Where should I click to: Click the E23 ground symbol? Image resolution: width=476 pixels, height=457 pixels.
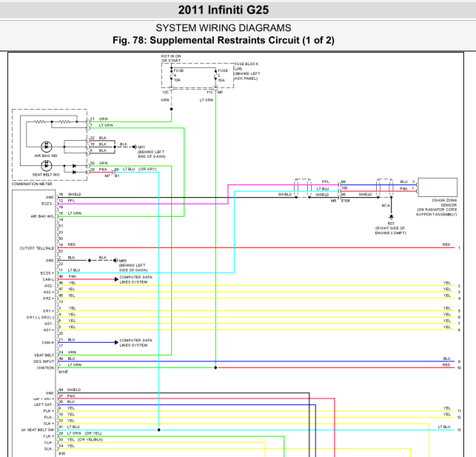pos(391,217)
